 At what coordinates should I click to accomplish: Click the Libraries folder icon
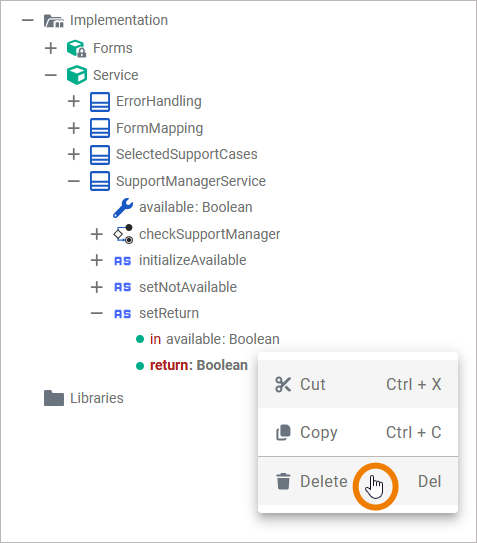click(x=54, y=398)
